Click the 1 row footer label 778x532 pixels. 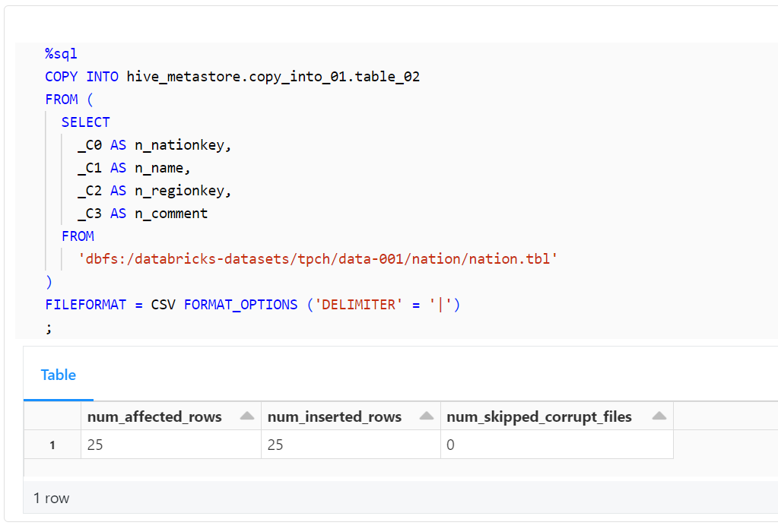(51, 498)
